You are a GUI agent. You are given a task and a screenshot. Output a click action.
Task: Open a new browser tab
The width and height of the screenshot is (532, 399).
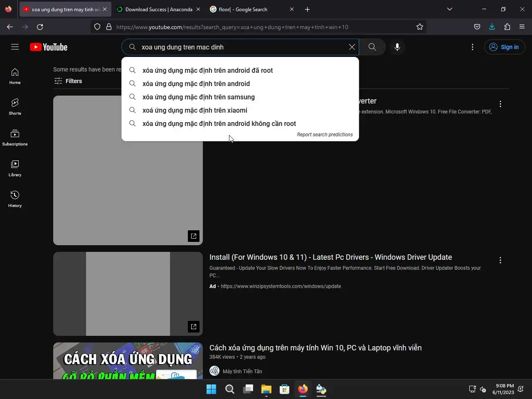(x=308, y=9)
